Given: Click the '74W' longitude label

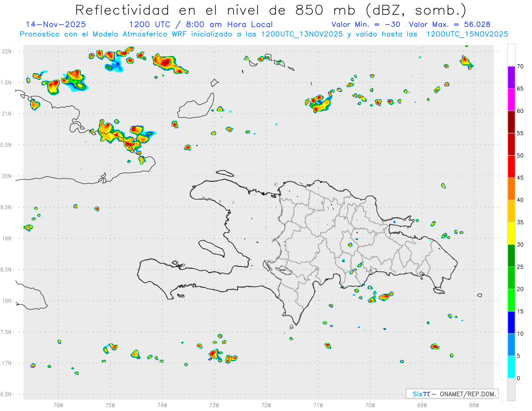Looking at the screenshot, I should (162, 405).
